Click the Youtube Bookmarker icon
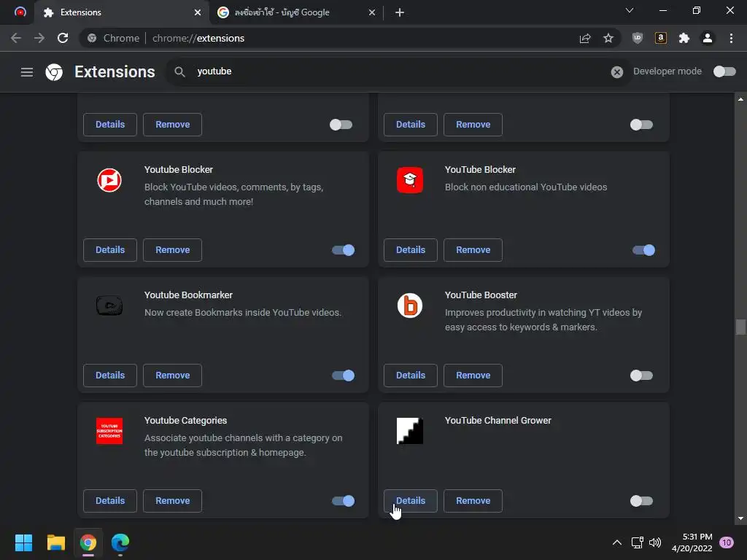 pos(109,306)
